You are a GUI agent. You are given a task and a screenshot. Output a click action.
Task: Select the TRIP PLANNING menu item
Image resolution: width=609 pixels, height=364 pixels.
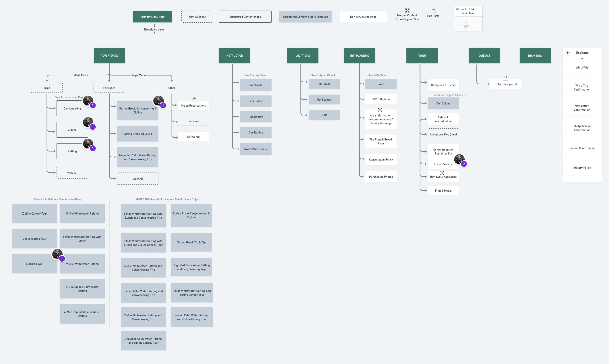tap(359, 55)
